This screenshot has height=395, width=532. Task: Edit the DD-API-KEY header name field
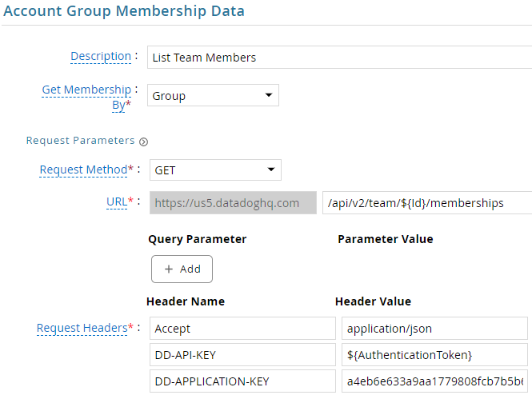(242, 355)
